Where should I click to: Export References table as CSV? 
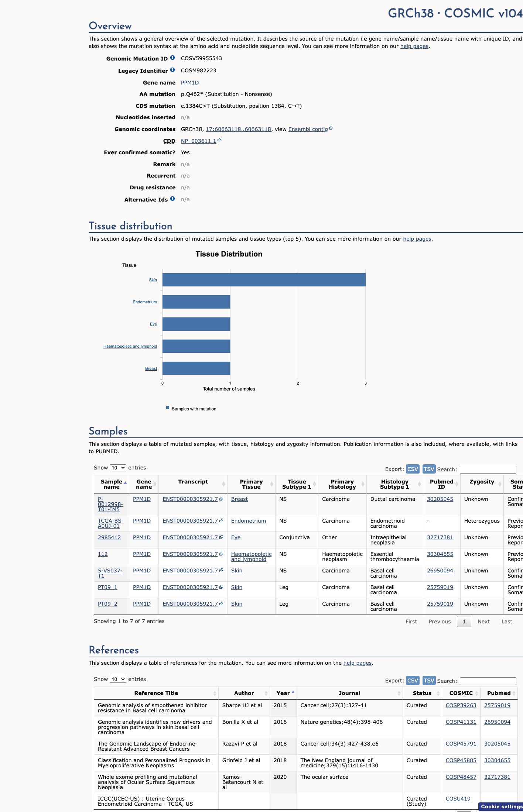(x=413, y=680)
